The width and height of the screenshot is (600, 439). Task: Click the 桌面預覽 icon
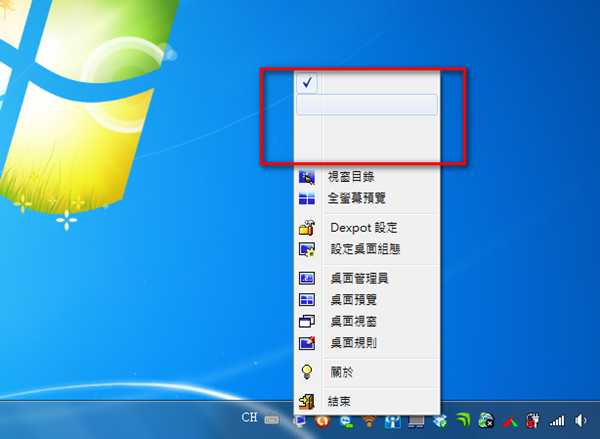click(307, 299)
